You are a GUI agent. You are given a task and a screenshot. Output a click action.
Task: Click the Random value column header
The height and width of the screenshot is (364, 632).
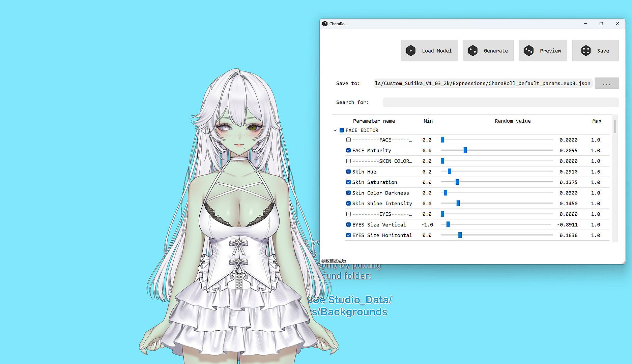click(513, 121)
